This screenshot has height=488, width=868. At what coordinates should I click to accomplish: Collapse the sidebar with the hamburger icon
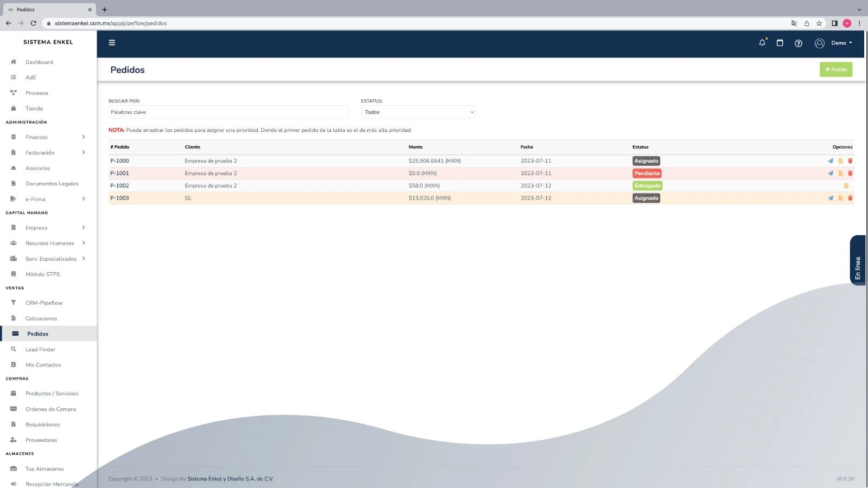click(112, 42)
